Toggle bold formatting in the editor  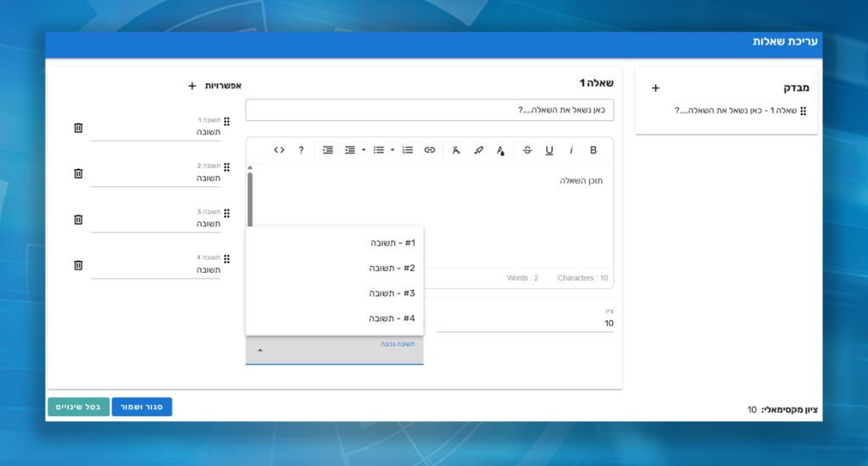point(593,150)
